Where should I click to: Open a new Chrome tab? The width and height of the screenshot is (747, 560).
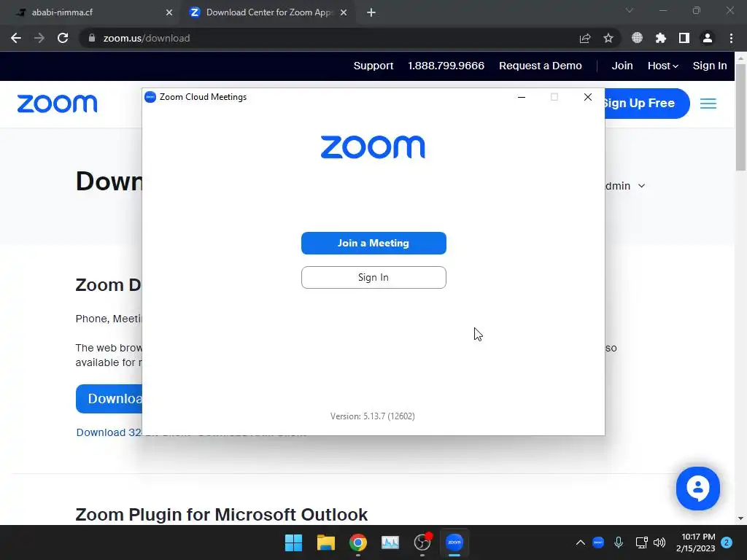[x=371, y=12]
